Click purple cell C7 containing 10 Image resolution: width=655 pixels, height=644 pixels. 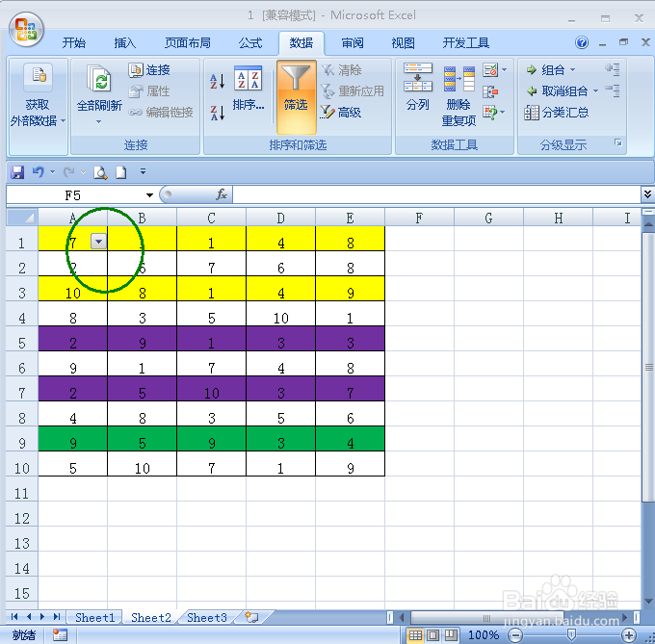(x=211, y=389)
